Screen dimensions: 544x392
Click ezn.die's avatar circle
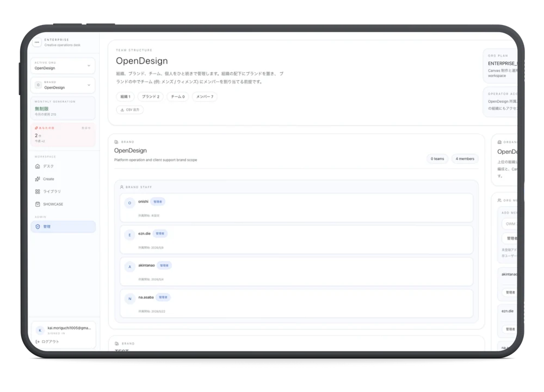tap(130, 235)
